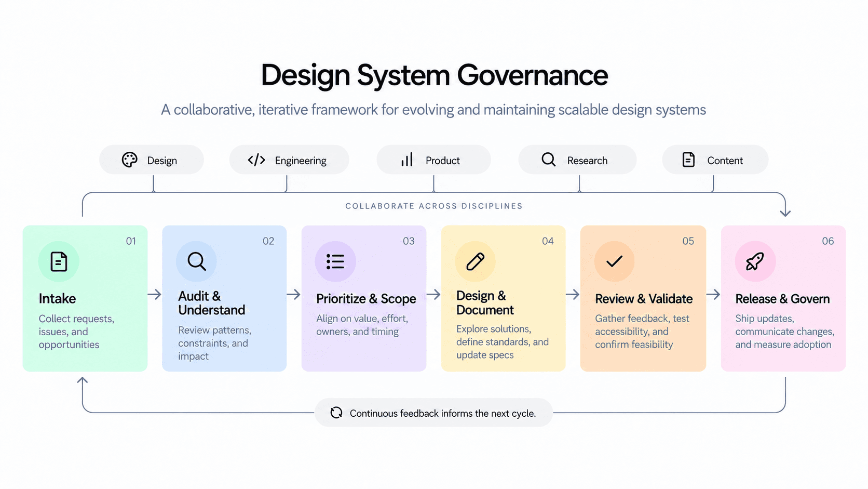Click 'Ship updates, communicate changes' description
Viewport: 868px width, 489px height.
coord(784,332)
